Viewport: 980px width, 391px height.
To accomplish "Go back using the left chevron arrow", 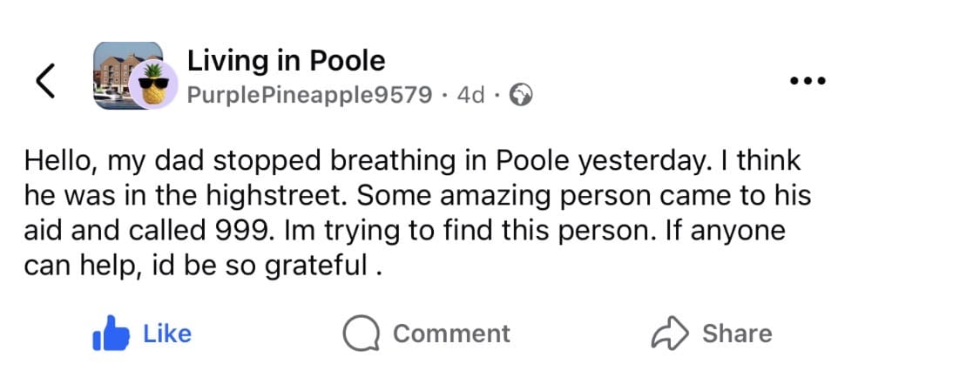I will 45,80.
